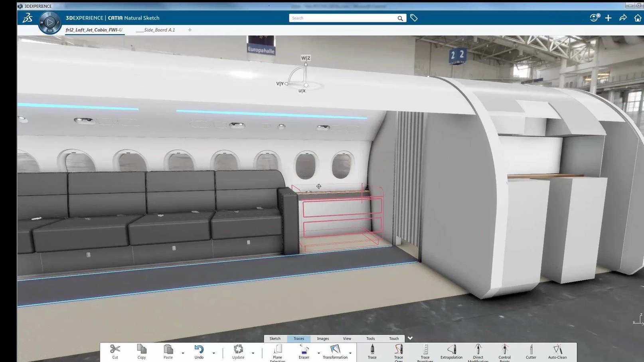644x362 pixels.
Task: Activate the Direct Modification tool
Action: pos(478,352)
